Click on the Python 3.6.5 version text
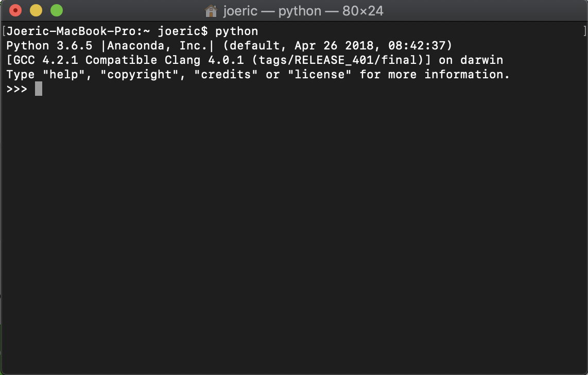Screen dimensions: 588x375 coord(49,46)
